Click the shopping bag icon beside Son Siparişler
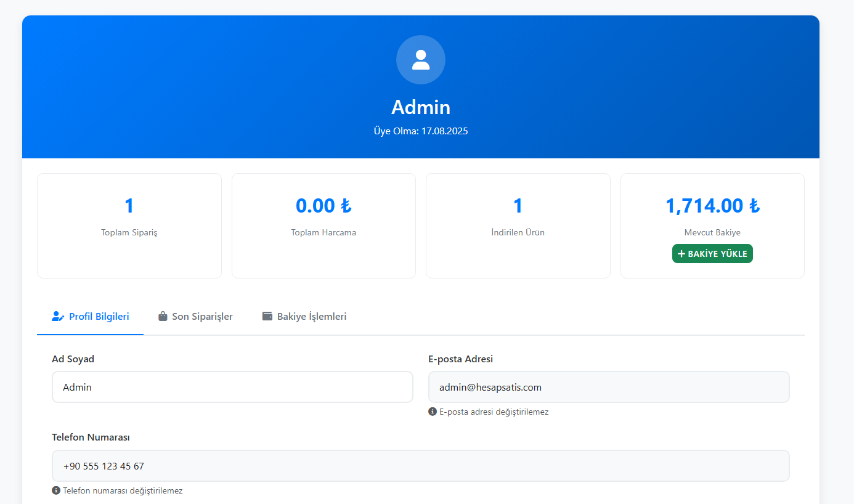Screen dimensions: 854x504 click(x=163, y=317)
